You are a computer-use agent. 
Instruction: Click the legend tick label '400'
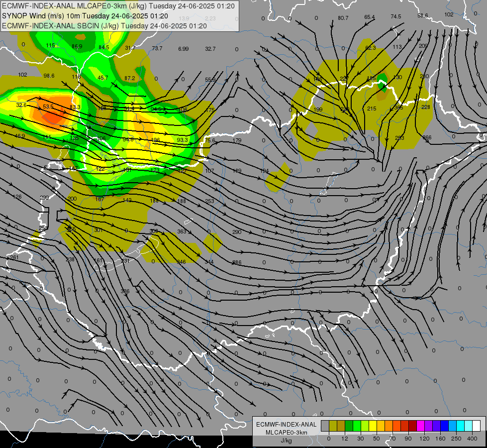472,439
